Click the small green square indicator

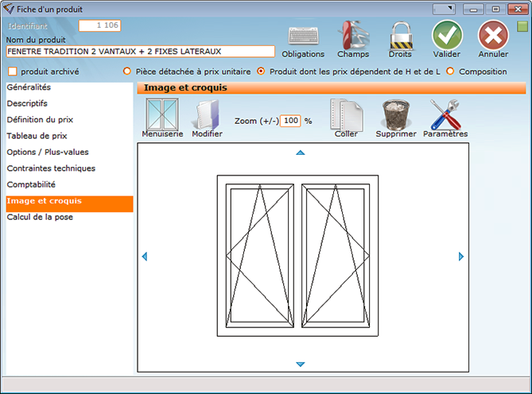click(522, 26)
